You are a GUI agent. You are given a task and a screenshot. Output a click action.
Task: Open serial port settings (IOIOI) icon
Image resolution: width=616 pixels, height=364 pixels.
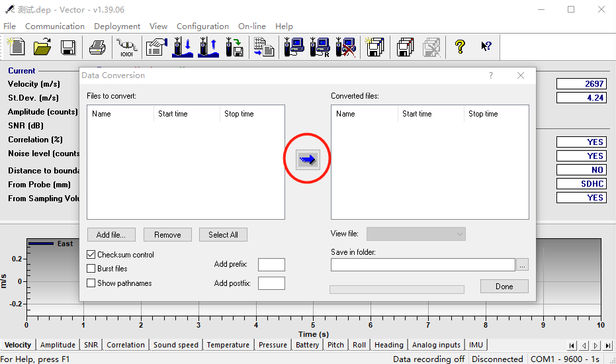coord(126,47)
